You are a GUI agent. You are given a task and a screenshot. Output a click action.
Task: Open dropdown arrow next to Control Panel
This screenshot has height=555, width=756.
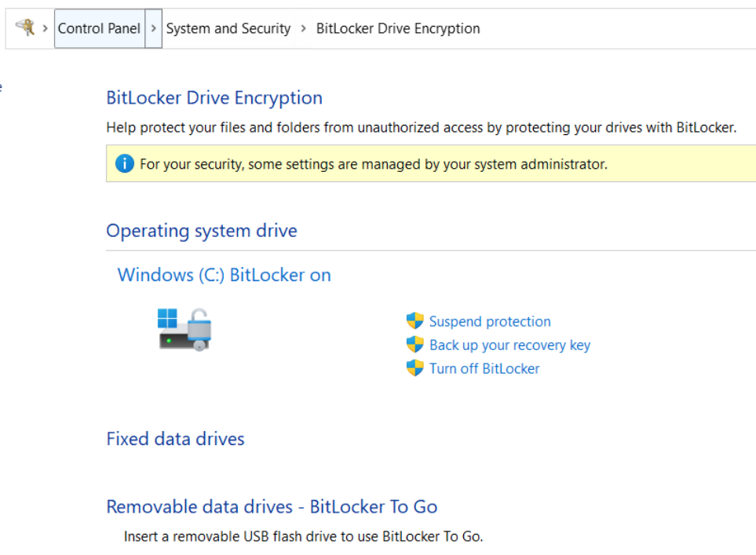[x=153, y=28]
